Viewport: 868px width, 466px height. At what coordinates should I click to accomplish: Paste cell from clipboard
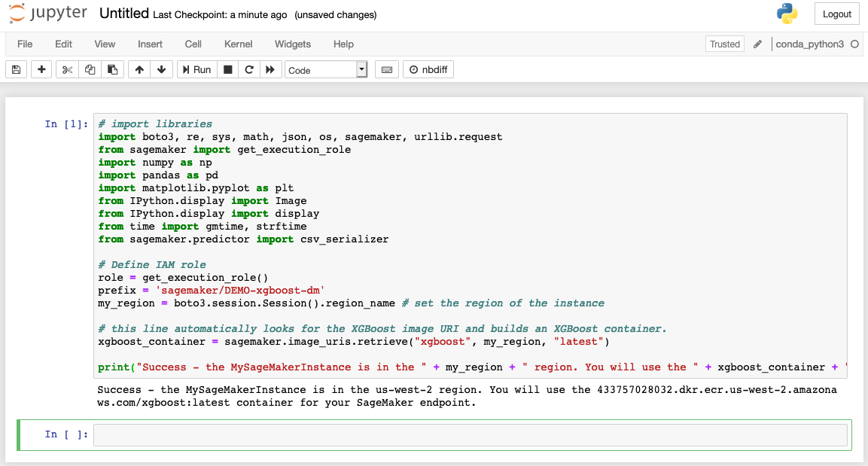coord(113,69)
